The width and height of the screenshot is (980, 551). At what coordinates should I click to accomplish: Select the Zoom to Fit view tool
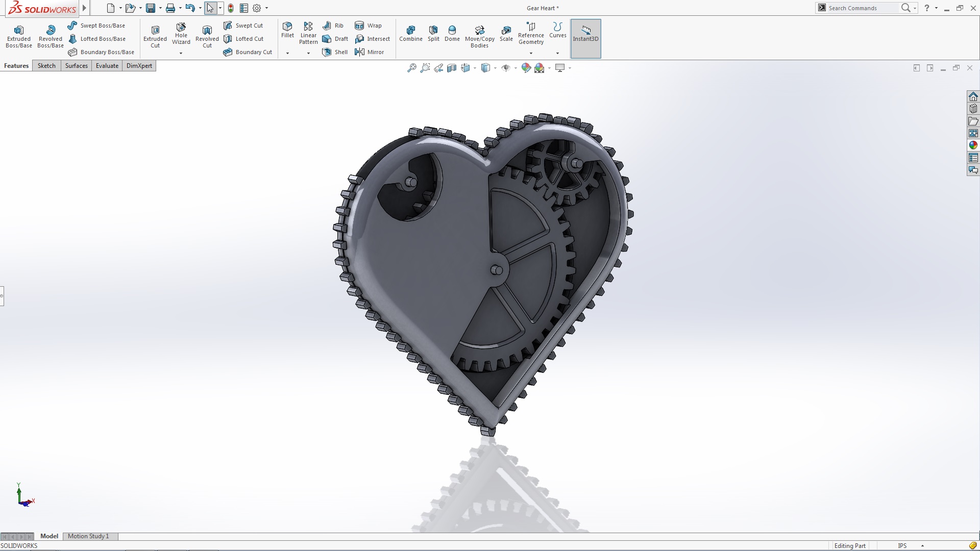tap(412, 67)
